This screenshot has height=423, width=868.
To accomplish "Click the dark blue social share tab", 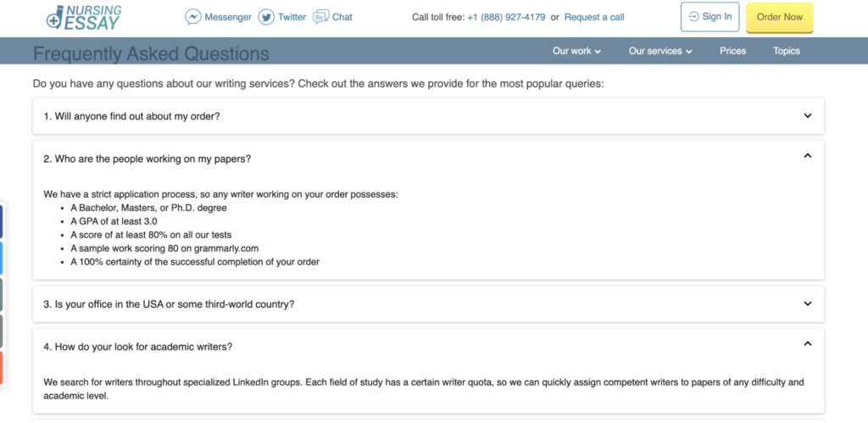I will point(1,221).
